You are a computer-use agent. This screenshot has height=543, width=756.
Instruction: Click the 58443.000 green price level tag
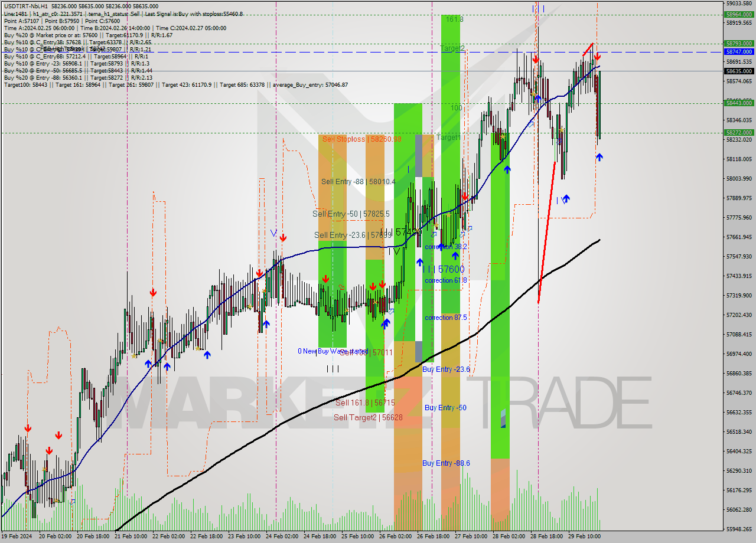[739, 103]
